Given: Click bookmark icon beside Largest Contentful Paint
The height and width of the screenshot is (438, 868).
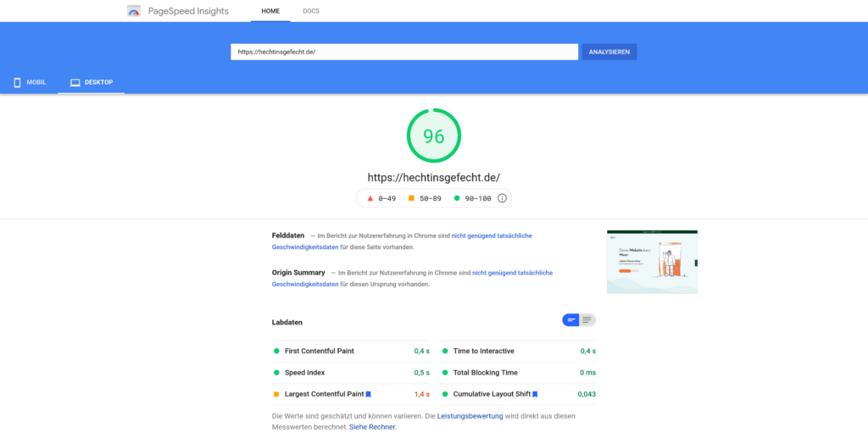Looking at the screenshot, I should point(368,394).
